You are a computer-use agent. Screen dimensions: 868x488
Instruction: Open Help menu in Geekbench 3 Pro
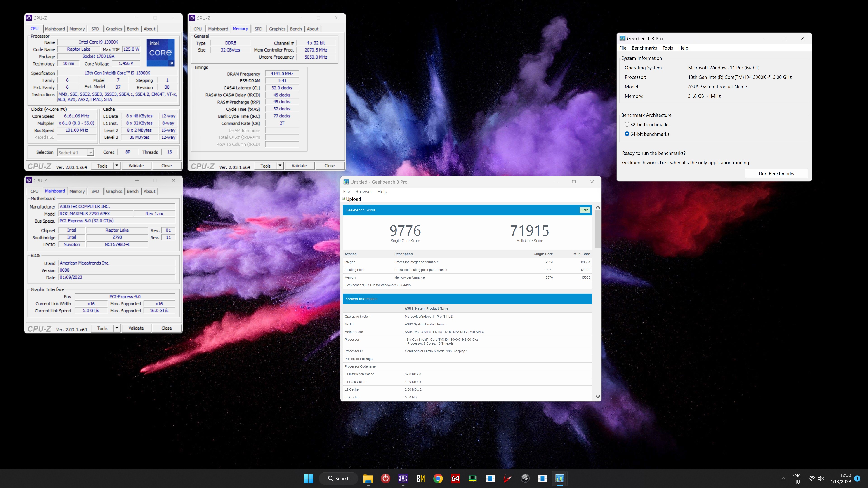683,48
